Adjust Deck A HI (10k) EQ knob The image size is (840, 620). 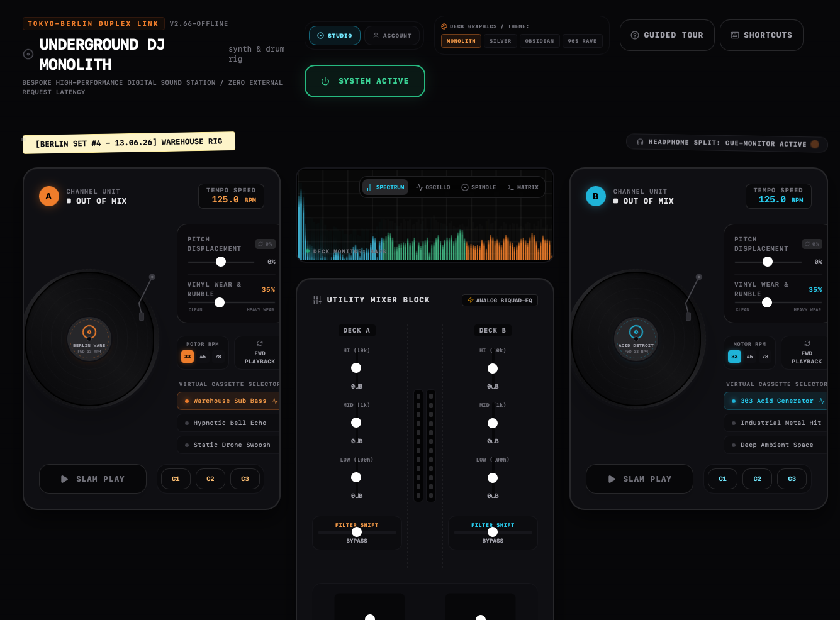[x=356, y=368]
